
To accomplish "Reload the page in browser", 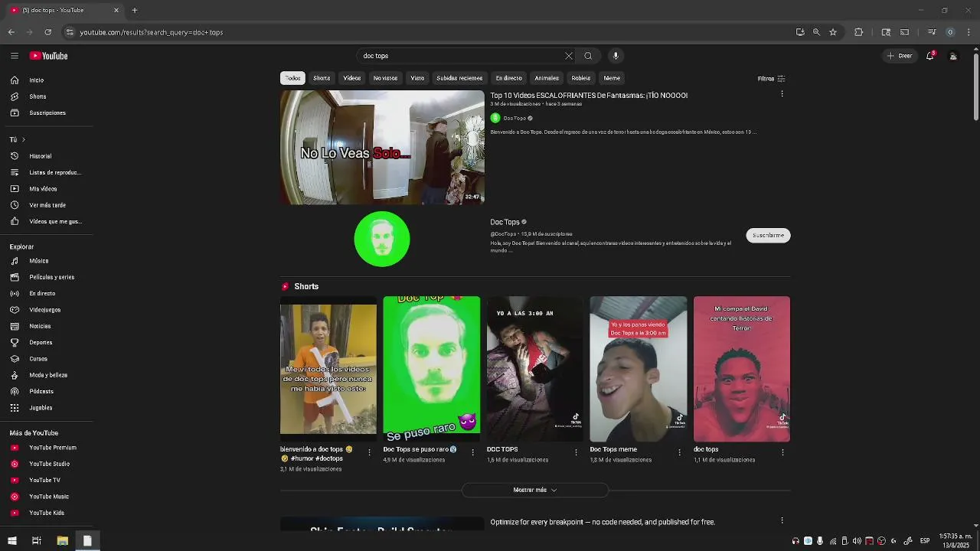I will click(x=47, y=32).
